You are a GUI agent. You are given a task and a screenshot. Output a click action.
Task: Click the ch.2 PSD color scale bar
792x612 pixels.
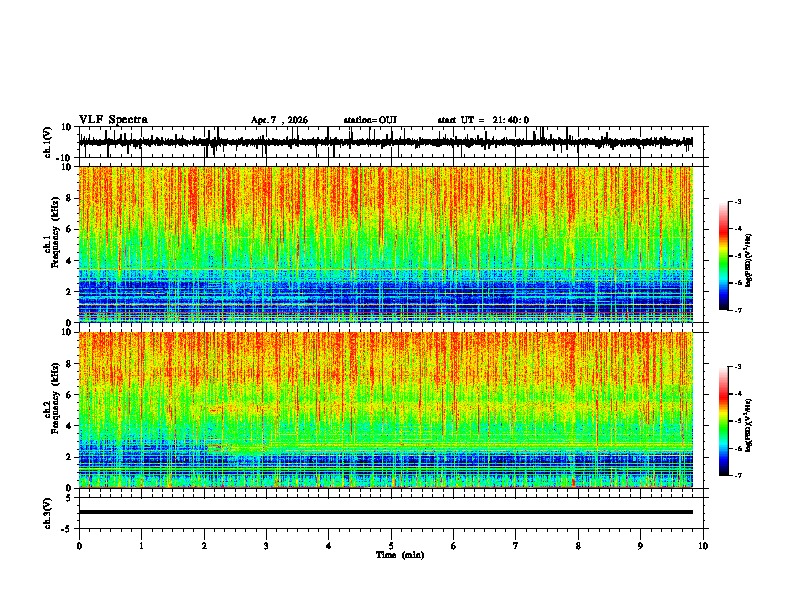click(724, 421)
